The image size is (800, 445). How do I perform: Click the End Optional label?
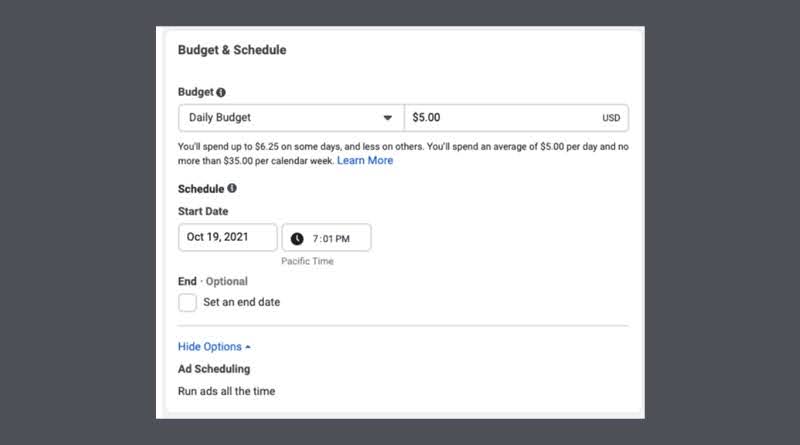[213, 282]
